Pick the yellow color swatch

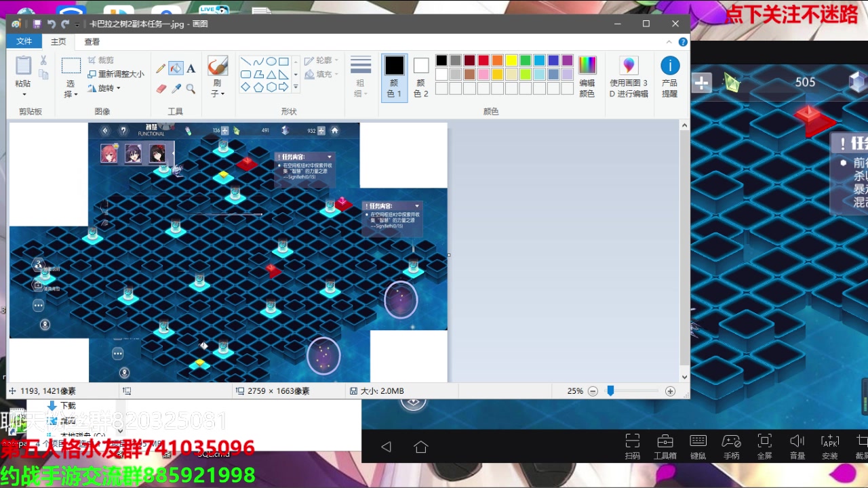click(511, 60)
